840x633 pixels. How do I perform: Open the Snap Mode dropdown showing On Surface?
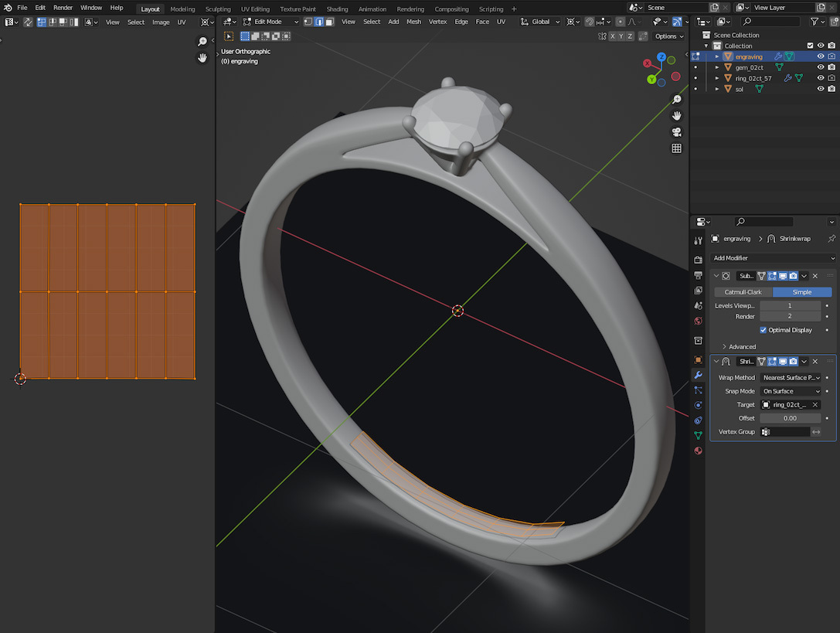pyautogui.click(x=791, y=391)
